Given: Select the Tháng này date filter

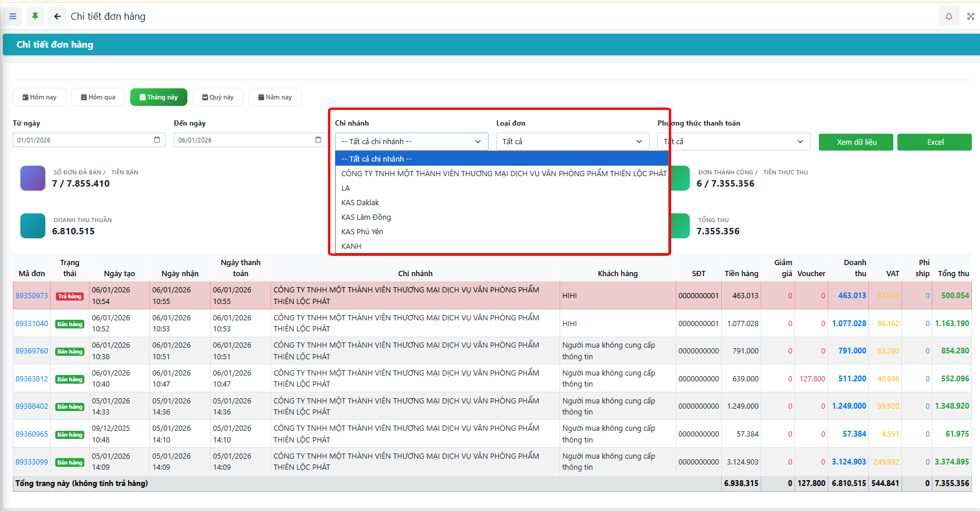Looking at the screenshot, I should [x=159, y=97].
